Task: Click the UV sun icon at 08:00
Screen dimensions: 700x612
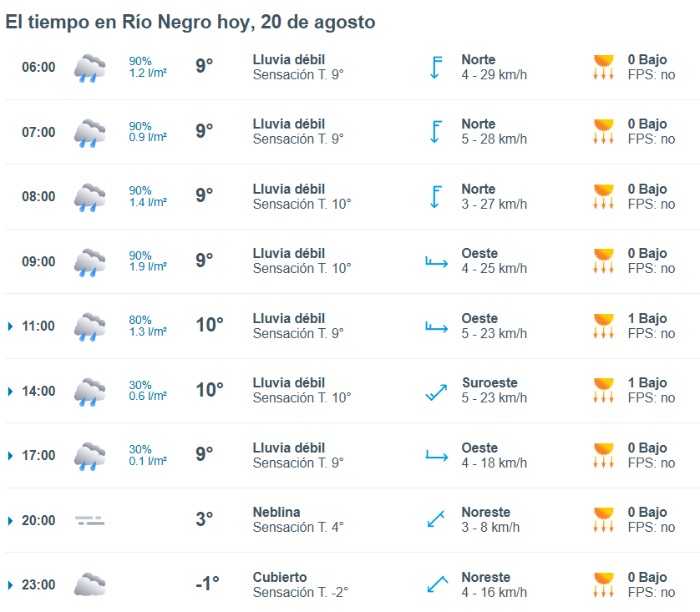Action: tap(604, 196)
